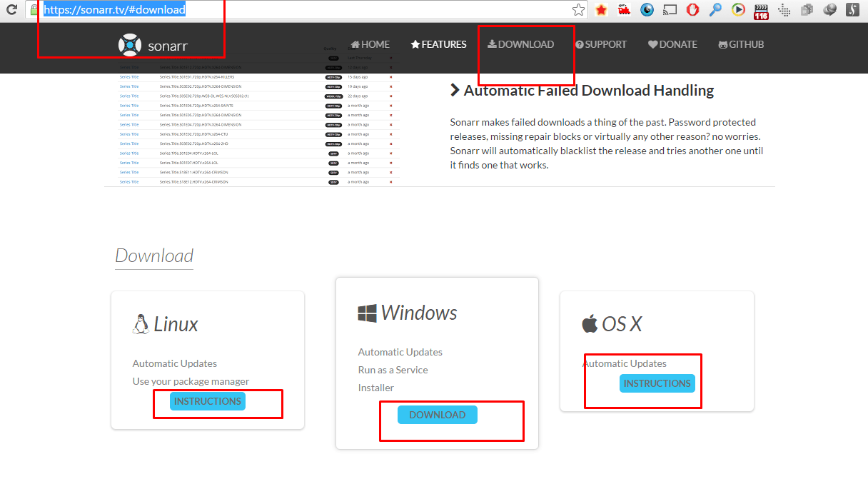Open the Google Cast extension icon

click(x=670, y=10)
